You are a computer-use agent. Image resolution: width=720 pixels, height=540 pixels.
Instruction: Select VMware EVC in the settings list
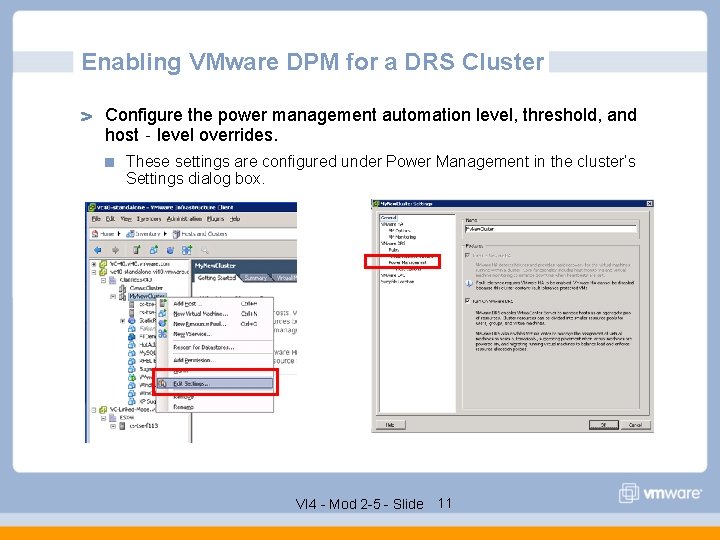tap(393, 275)
